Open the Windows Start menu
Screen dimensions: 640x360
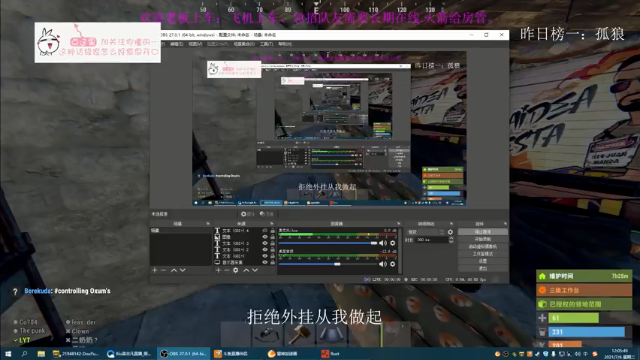coord(8,354)
